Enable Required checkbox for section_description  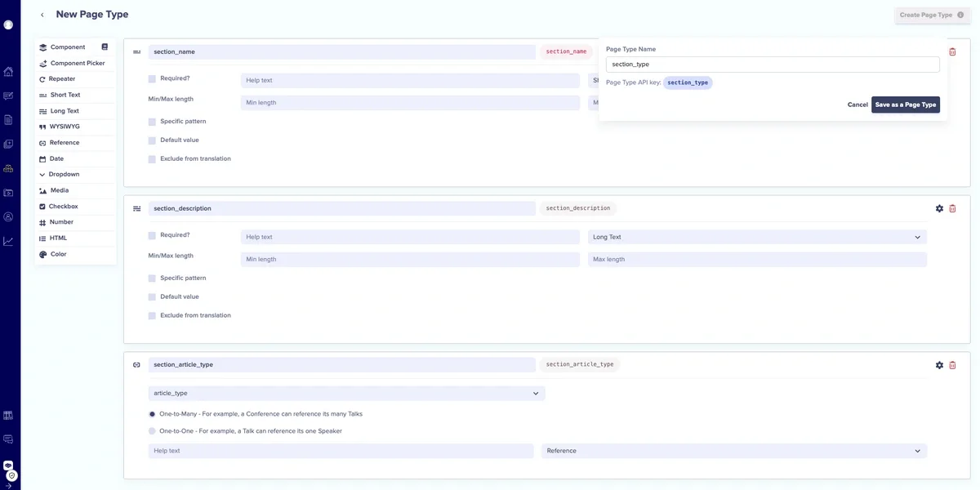tap(152, 236)
